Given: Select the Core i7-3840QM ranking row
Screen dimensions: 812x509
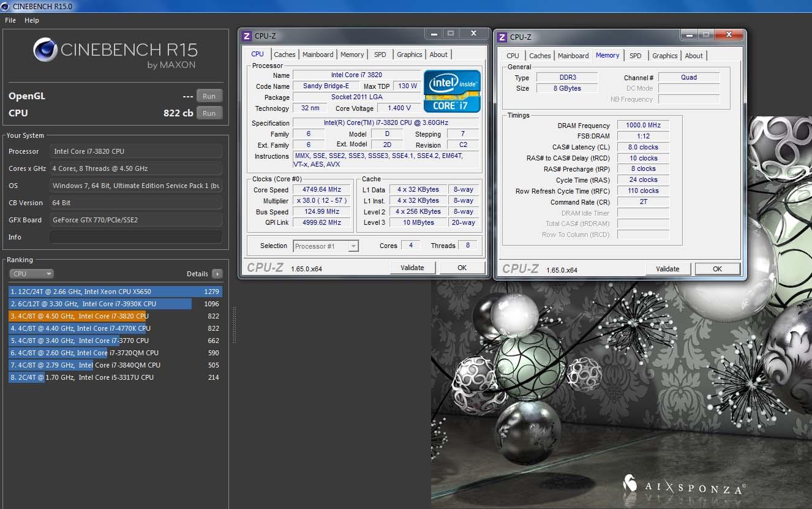Looking at the screenshot, I should click(x=115, y=365).
